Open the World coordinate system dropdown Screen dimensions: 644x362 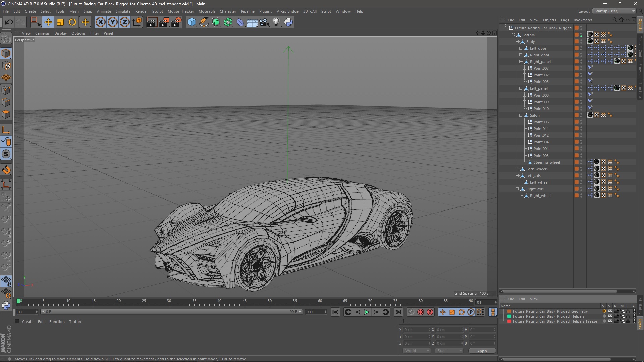[416, 351]
